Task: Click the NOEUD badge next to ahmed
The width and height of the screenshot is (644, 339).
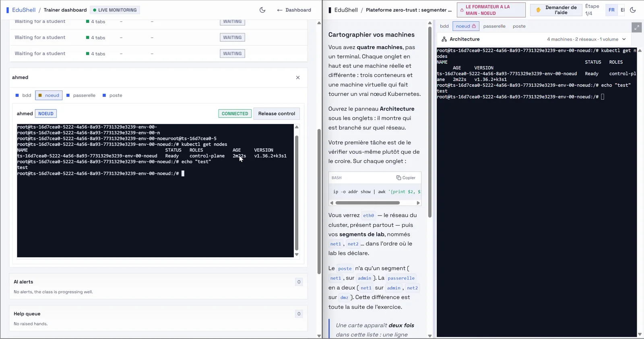Action: pyautogui.click(x=46, y=114)
